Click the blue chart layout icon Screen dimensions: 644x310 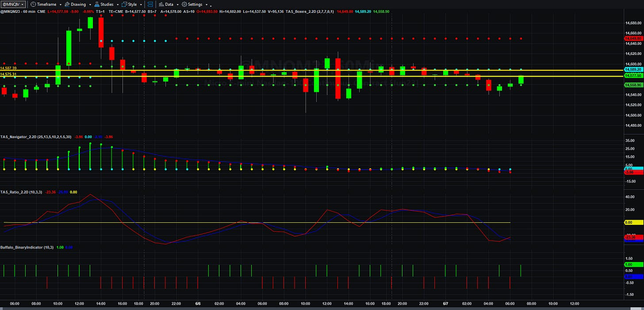pos(148,4)
